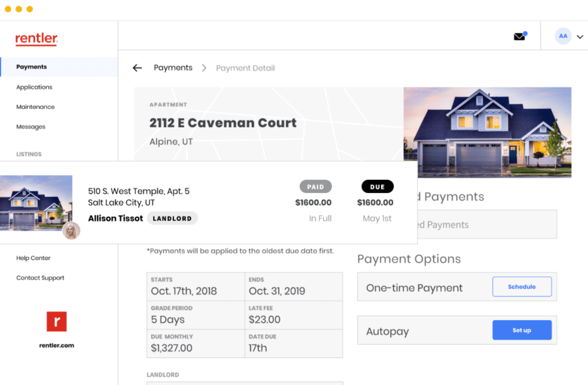Expand the account menu chevron
Screen dimensions: 588x385
click(580, 37)
